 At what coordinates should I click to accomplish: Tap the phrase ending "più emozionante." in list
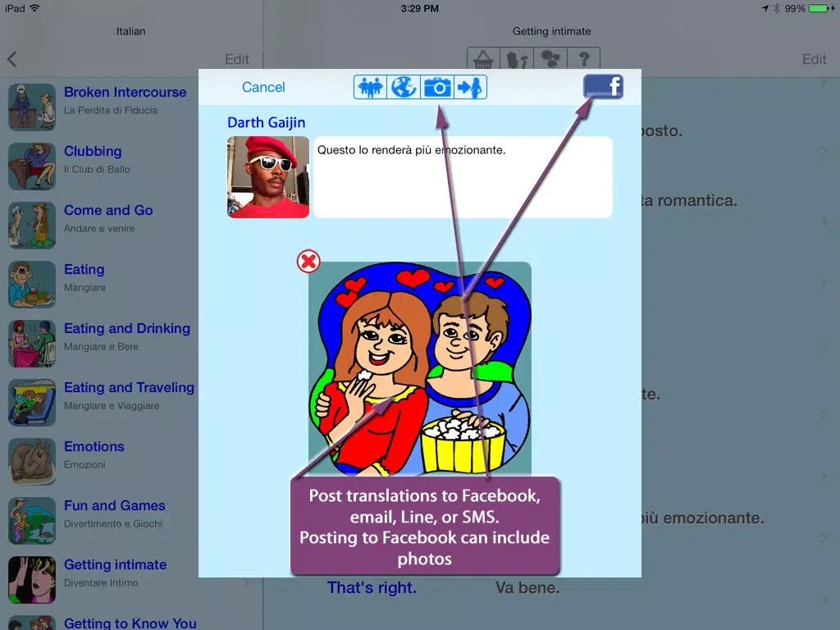[702, 518]
